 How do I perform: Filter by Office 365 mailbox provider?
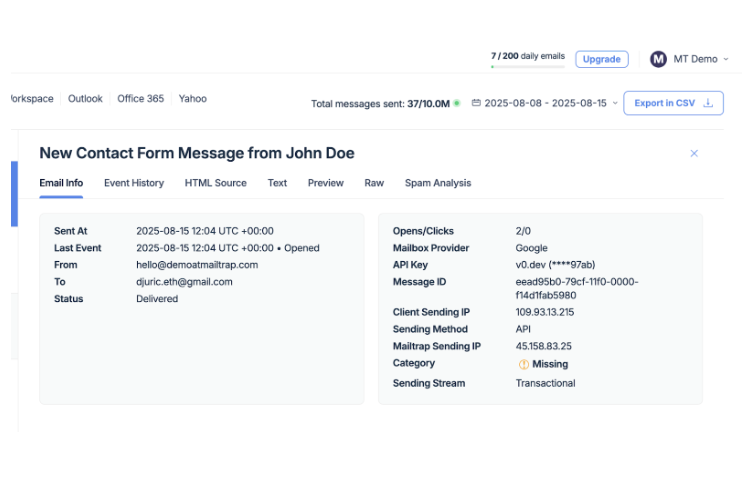pos(140,99)
